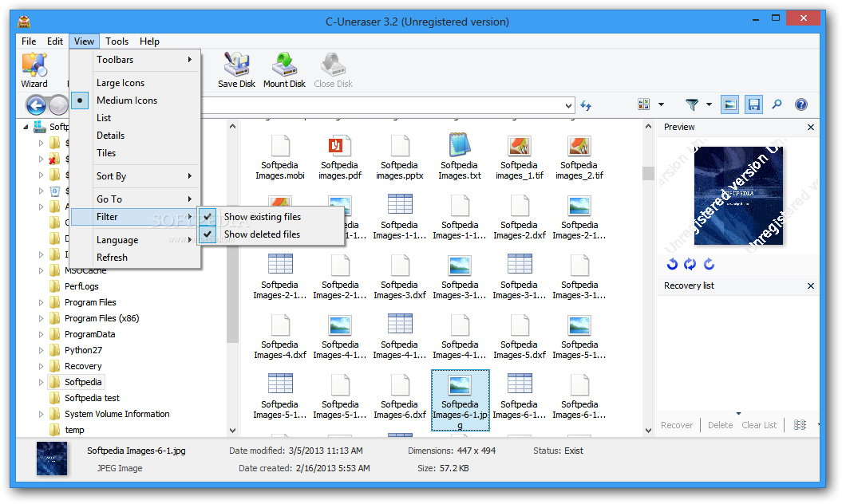Click the view mode icon
Viewport: 842px width, 504px height.
[x=643, y=104]
